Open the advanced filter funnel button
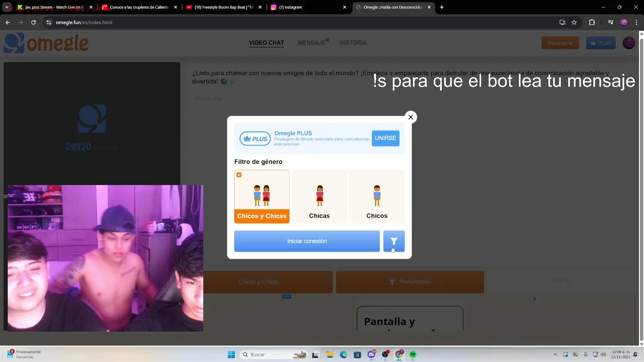Viewport: 644px width, 362px height. pos(394,241)
